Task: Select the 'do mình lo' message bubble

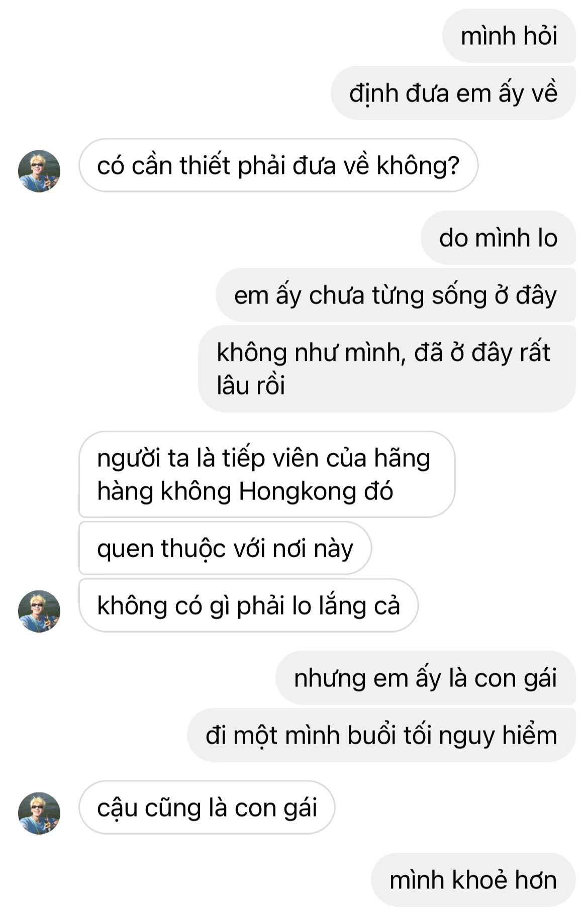Action: [x=498, y=238]
